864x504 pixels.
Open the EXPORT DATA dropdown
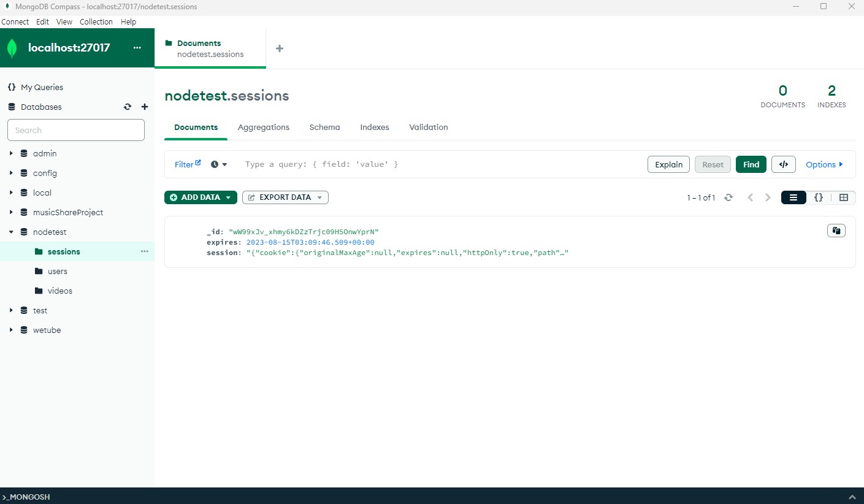pyautogui.click(x=285, y=197)
